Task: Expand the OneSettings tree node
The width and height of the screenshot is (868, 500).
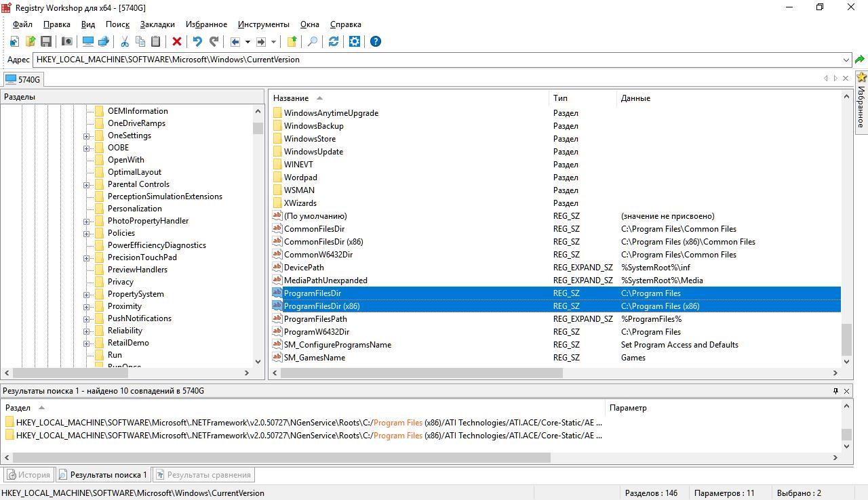Action: pyautogui.click(x=87, y=136)
